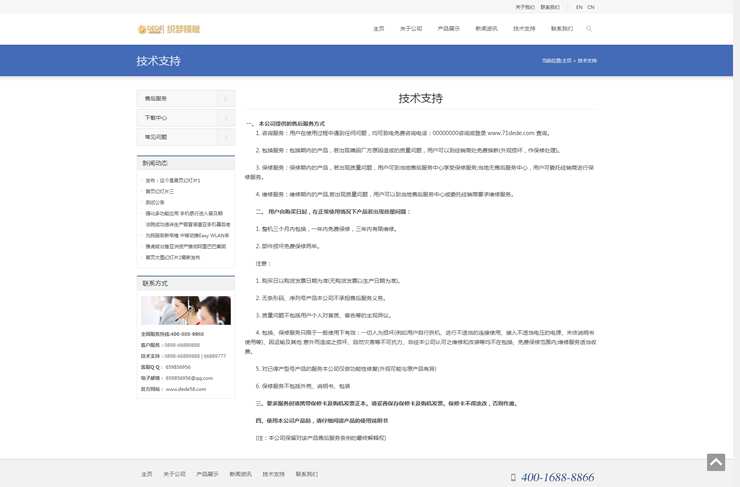Click the 织梦模板 site logo

169,29
